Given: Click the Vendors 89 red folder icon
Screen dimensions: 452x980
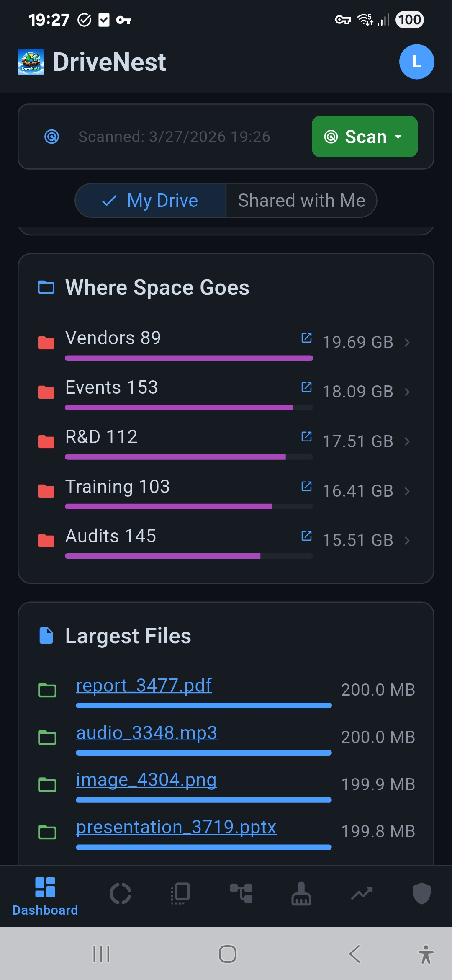Looking at the screenshot, I should point(46,343).
